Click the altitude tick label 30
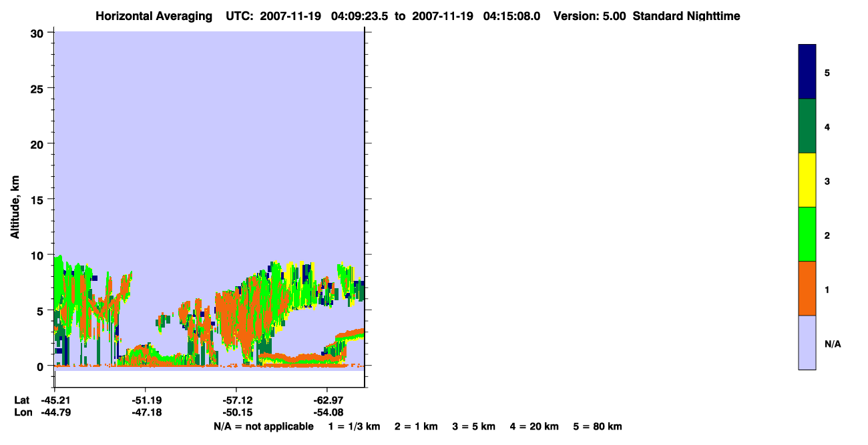Screen dimensions: 868x445 pos(39,33)
